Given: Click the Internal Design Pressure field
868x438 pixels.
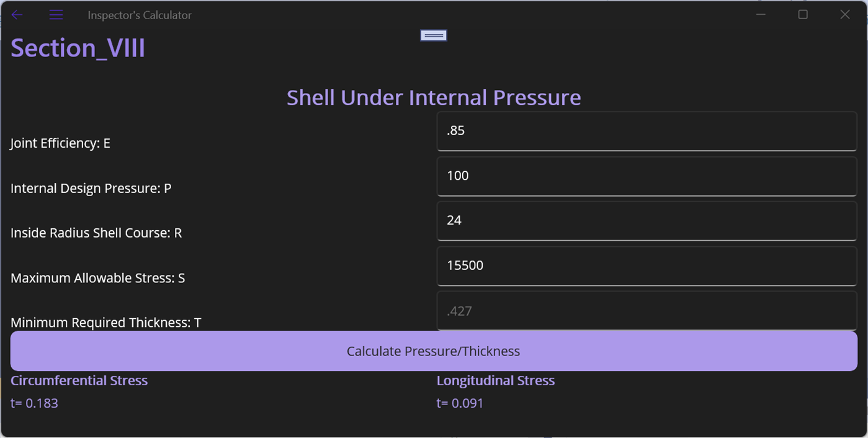Looking at the screenshot, I should point(647,176).
